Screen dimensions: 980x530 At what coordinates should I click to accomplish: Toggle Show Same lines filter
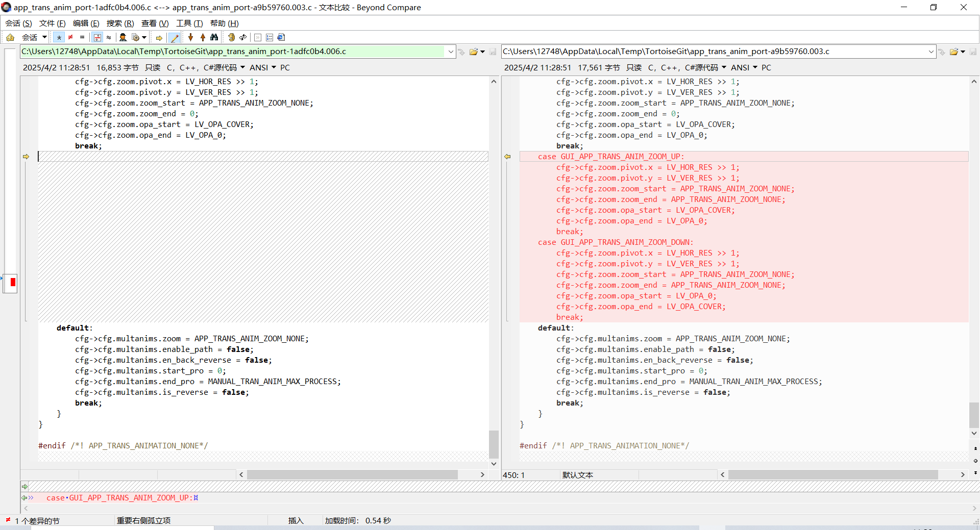(82, 37)
